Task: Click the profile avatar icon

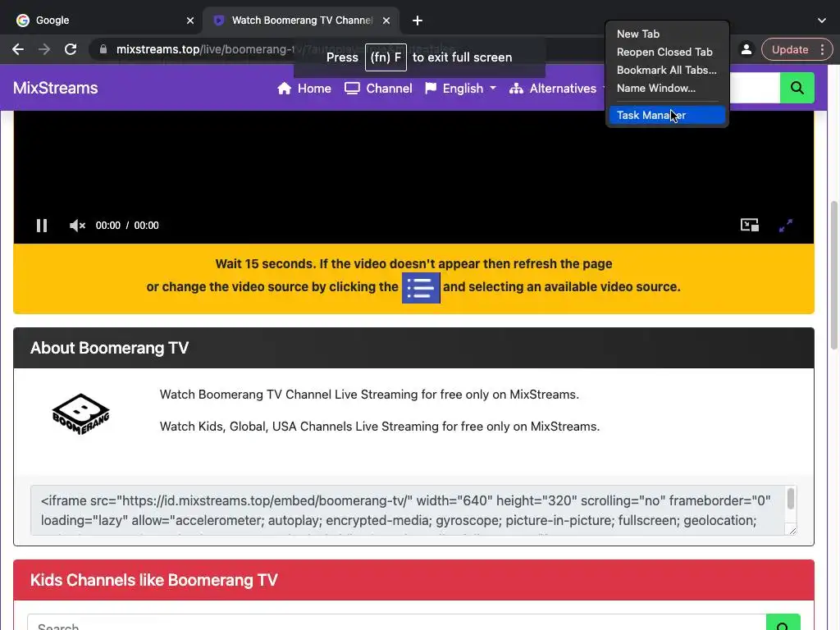Action: tap(746, 49)
